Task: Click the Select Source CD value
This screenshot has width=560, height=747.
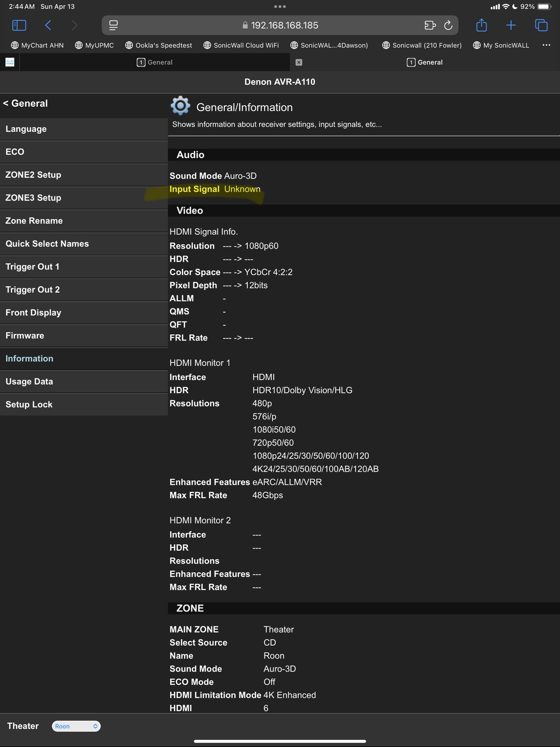Action: [270, 643]
